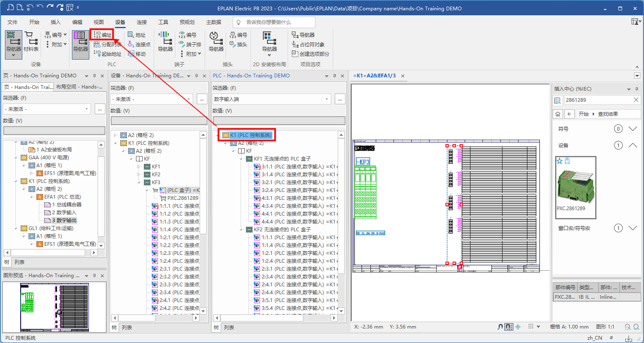Open the 2D 安装板布局 navigator
Image resolution: width=644 pixels, height=343 pixels.
click(270, 44)
